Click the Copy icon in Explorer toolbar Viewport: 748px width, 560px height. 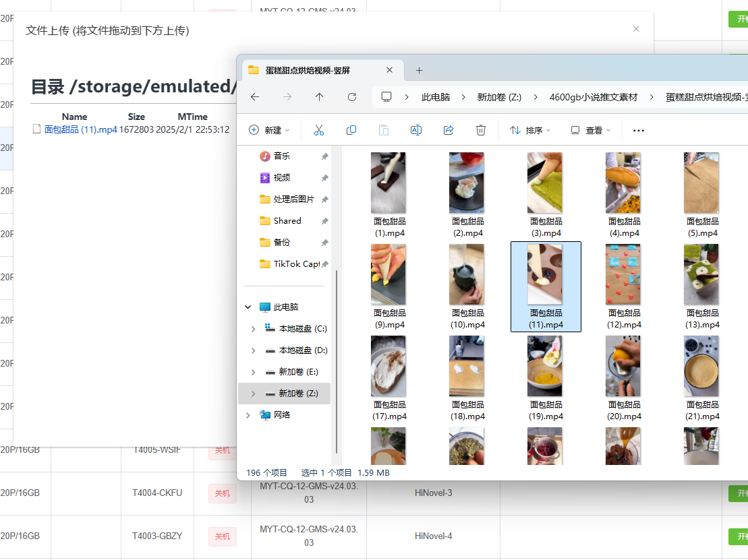pyautogui.click(x=351, y=130)
